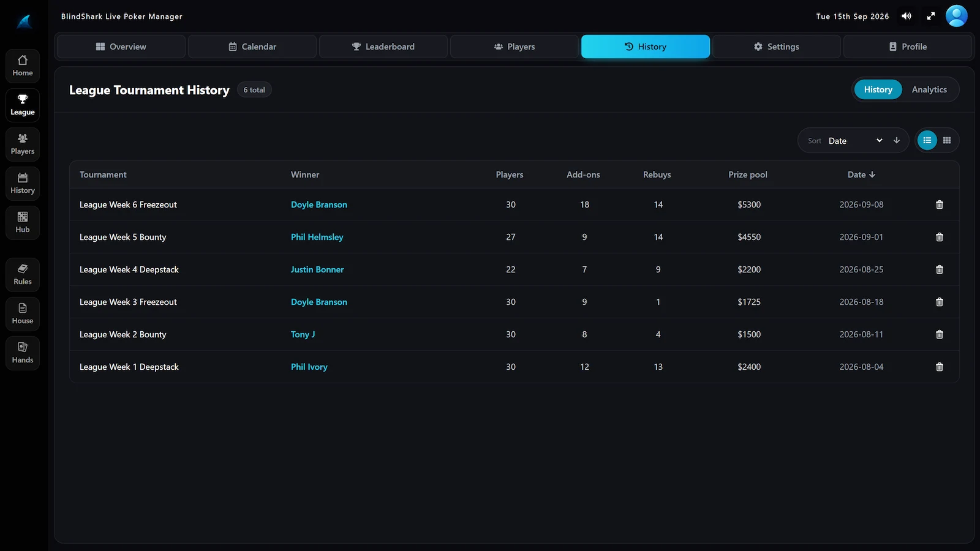Open Doyle Branson link in Week 6 row

coord(319,204)
